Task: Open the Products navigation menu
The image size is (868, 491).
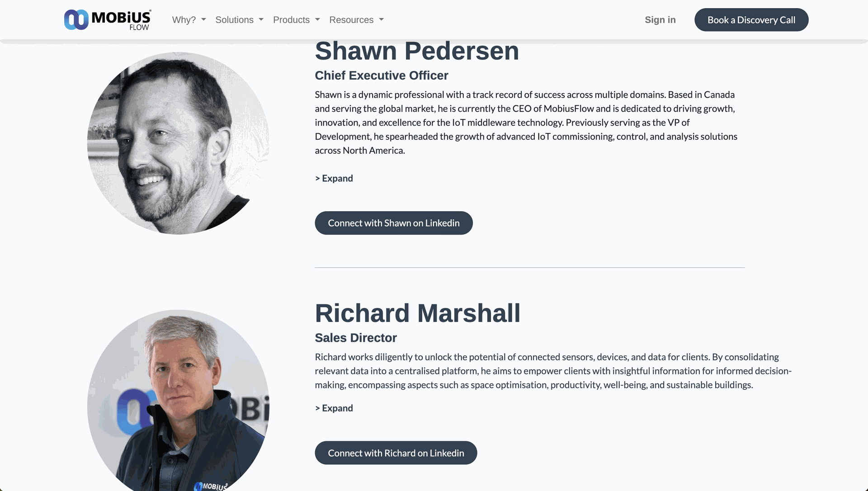Action: point(291,20)
